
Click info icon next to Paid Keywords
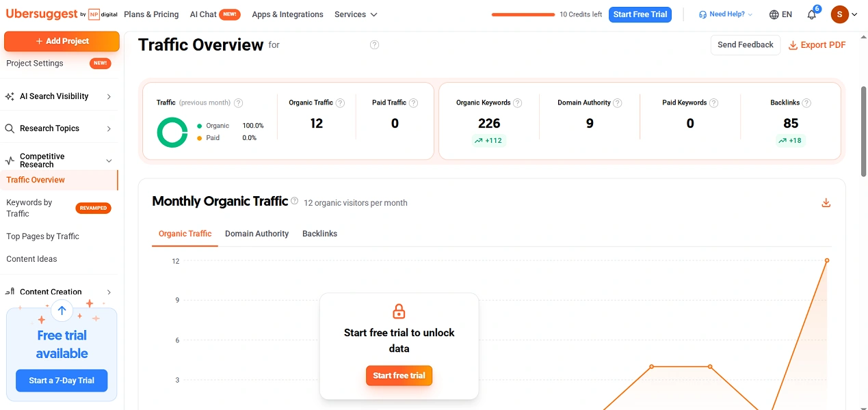pyautogui.click(x=714, y=103)
